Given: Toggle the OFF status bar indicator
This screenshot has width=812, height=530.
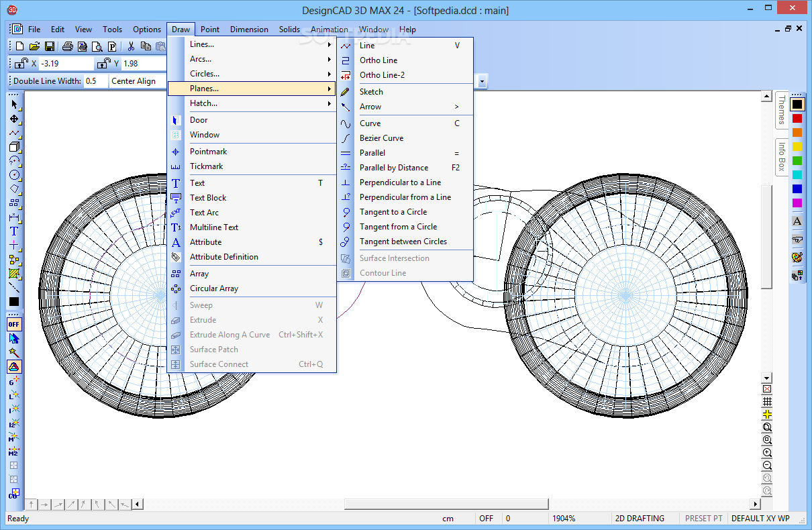Looking at the screenshot, I should 487,519.
